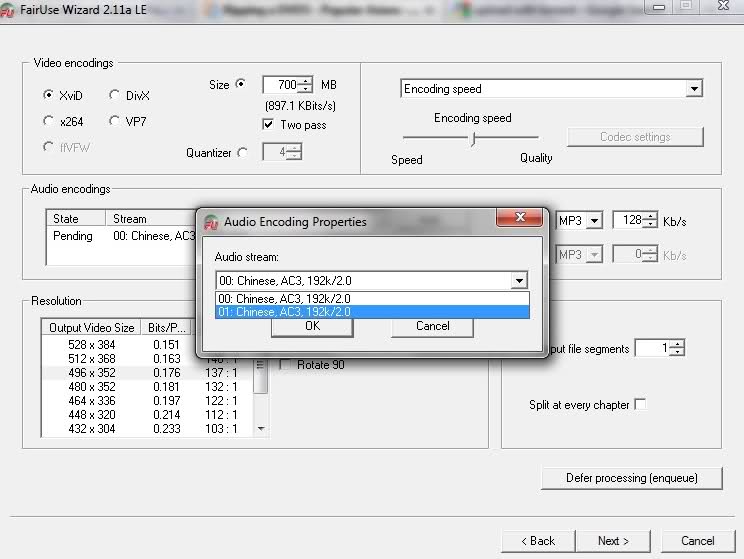Click Cancel in Audio Encoding dialog

(432, 326)
